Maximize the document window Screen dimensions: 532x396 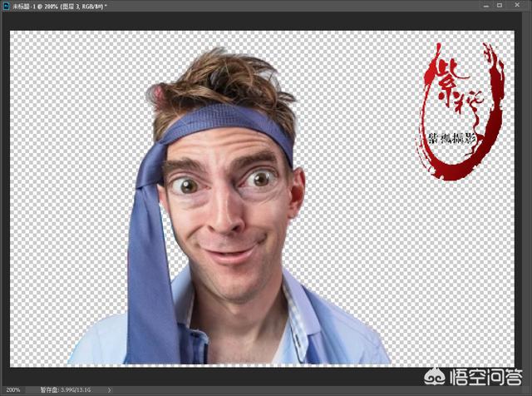(x=502, y=6)
